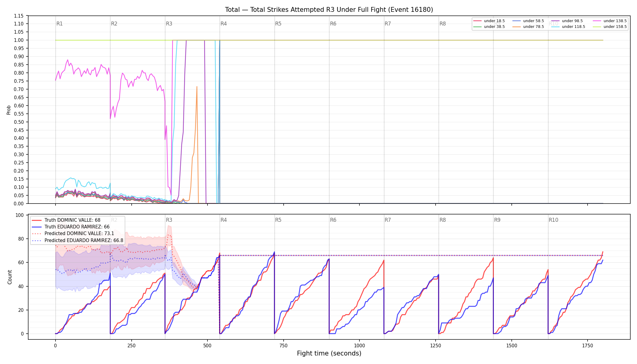Viewport: 637px width, 364px height.
Task: Select the 'under 38.5' legend entry
Action: 489,27
